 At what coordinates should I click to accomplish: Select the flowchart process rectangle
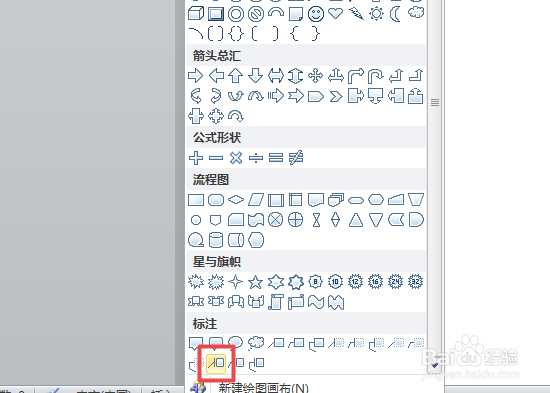pyautogui.click(x=196, y=200)
